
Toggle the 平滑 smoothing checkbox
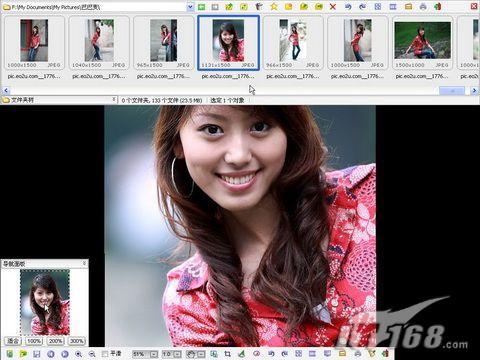click(x=105, y=354)
